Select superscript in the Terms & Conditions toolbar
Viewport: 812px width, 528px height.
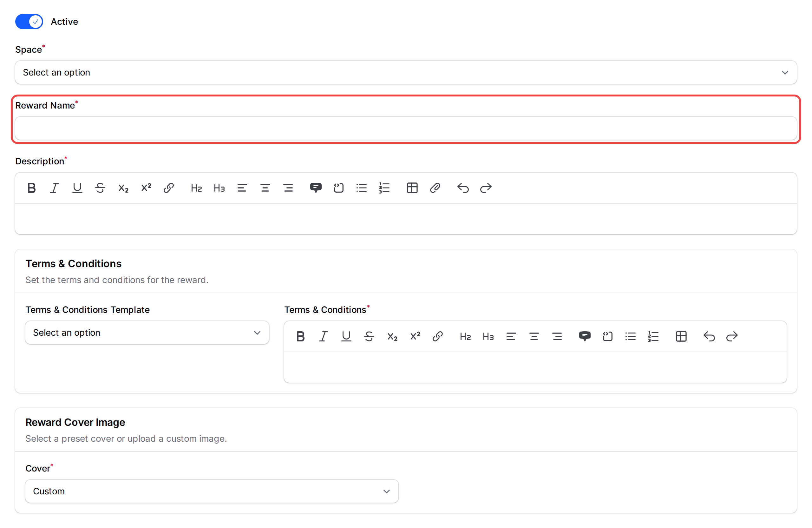tap(415, 336)
